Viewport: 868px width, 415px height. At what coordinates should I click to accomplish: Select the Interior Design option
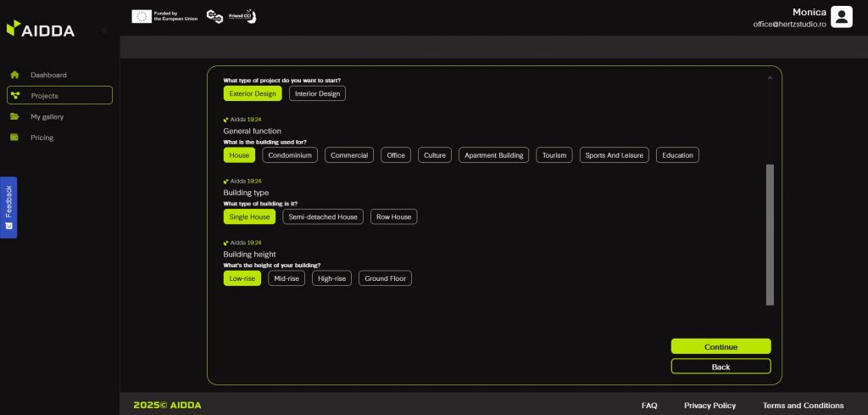317,93
